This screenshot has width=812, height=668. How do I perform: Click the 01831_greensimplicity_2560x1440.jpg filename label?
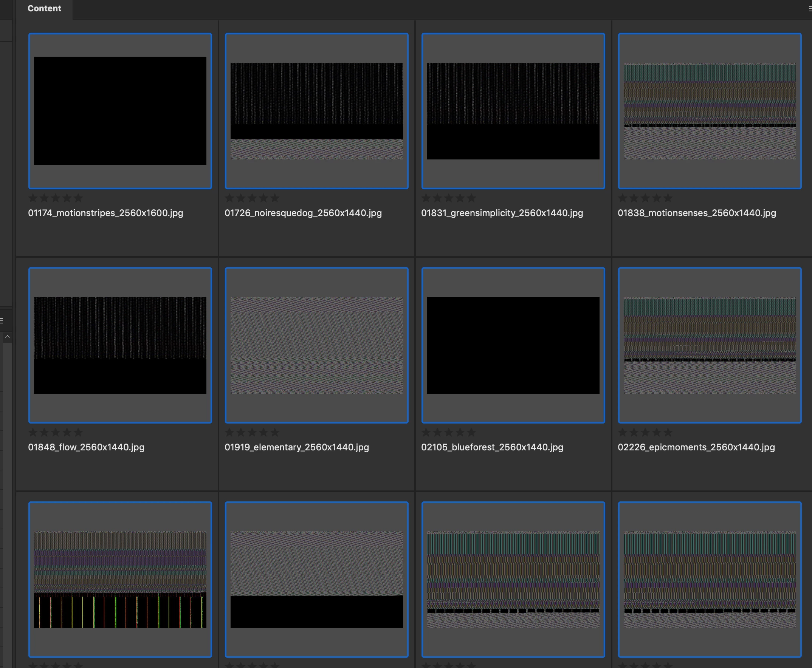502,213
